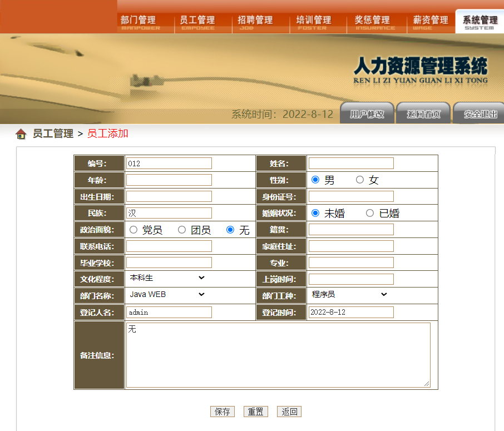
Task: Focus the 民族 field containing 汉
Action: pyautogui.click(x=169, y=213)
